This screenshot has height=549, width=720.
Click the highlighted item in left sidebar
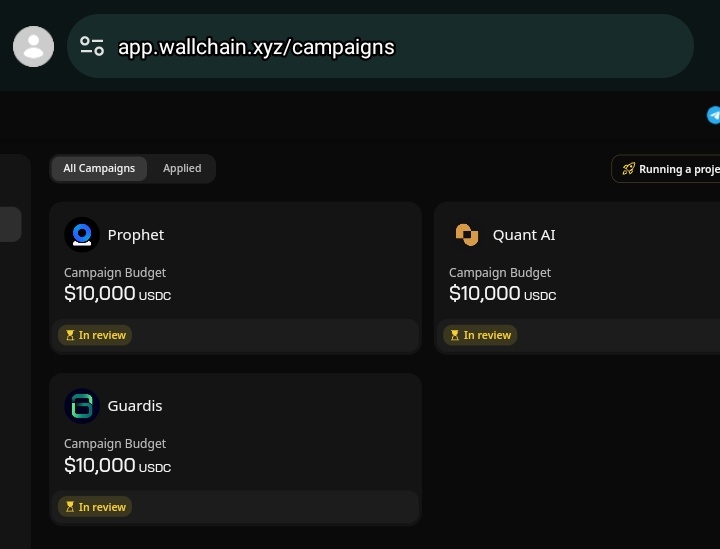pos(11,224)
